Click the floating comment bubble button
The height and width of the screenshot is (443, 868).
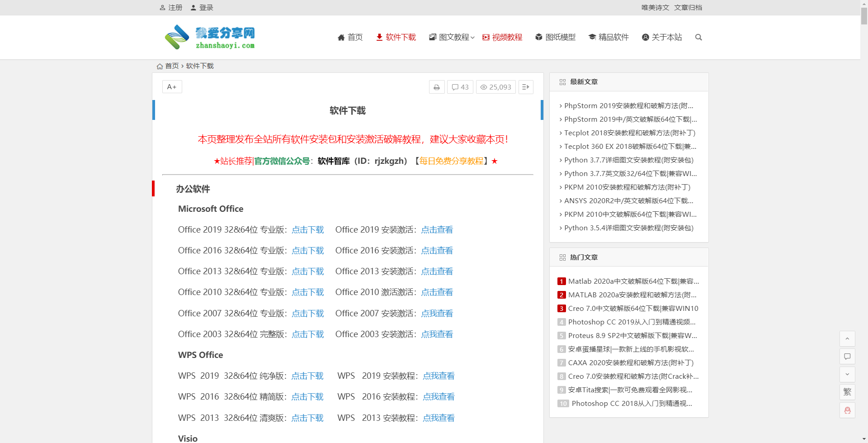click(847, 357)
